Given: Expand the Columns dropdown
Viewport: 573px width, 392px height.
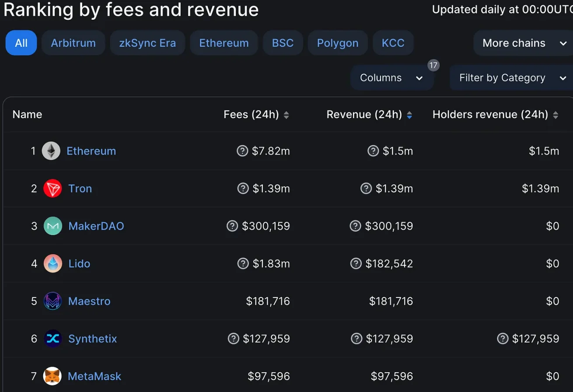Looking at the screenshot, I should click(391, 78).
